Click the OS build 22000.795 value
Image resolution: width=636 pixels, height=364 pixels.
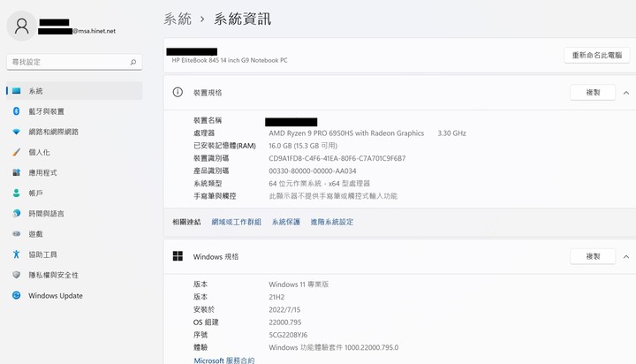[x=285, y=322]
